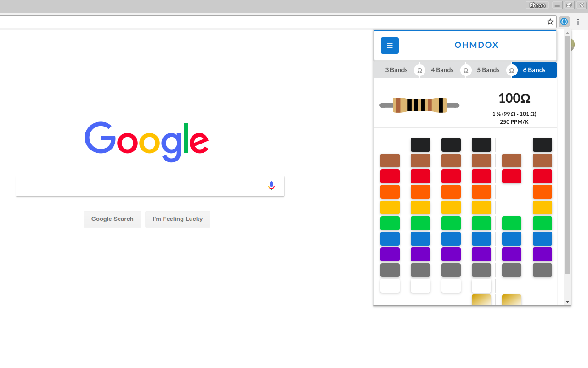Start voice search with the microphone icon
Viewport: 588px width, 368px height.
(271, 186)
